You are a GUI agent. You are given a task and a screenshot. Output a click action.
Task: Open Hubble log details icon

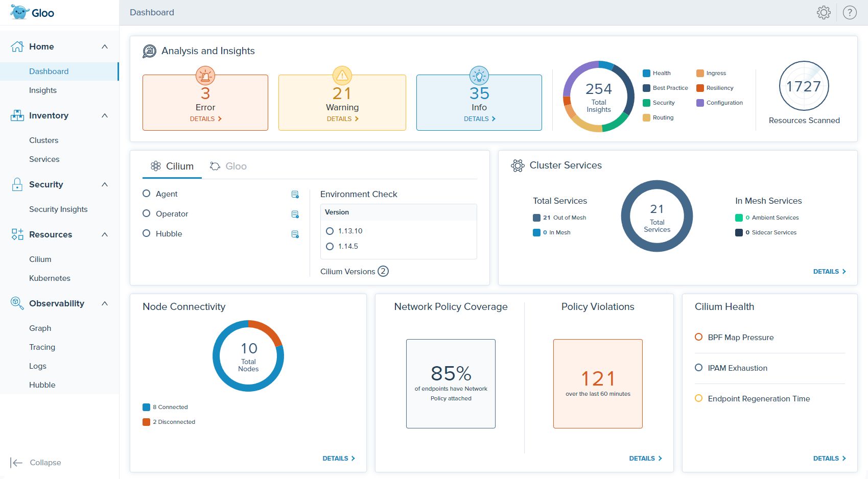295,234
